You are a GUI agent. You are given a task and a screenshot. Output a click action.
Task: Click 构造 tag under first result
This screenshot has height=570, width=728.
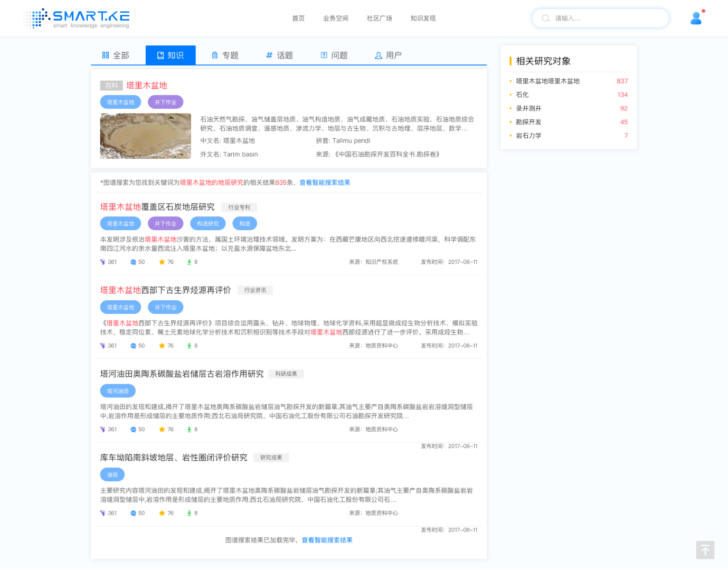tap(245, 224)
